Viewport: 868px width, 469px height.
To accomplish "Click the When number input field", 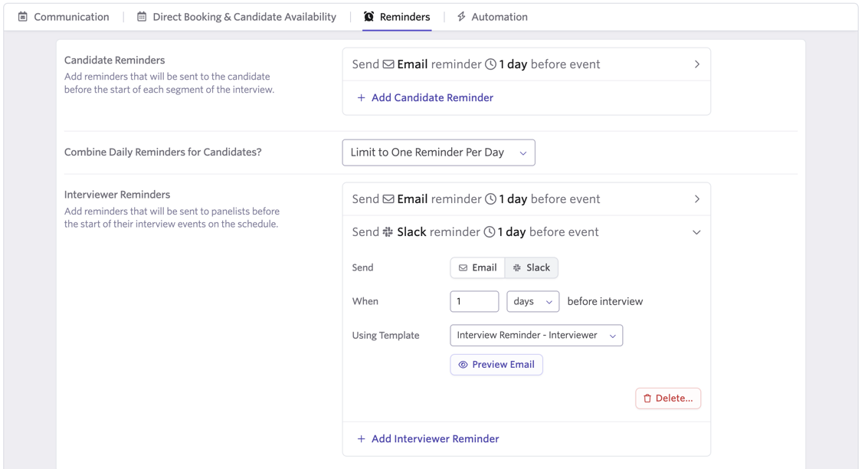I will tap(474, 301).
